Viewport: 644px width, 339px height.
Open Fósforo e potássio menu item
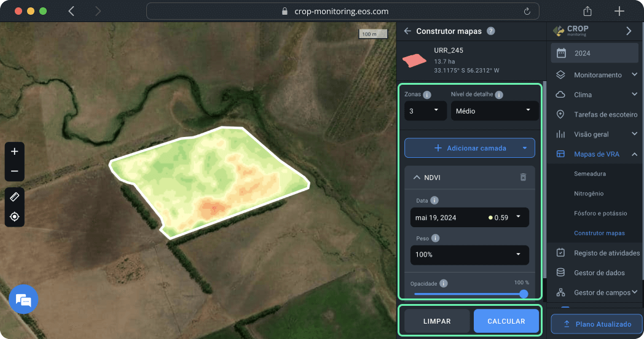[x=600, y=213]
